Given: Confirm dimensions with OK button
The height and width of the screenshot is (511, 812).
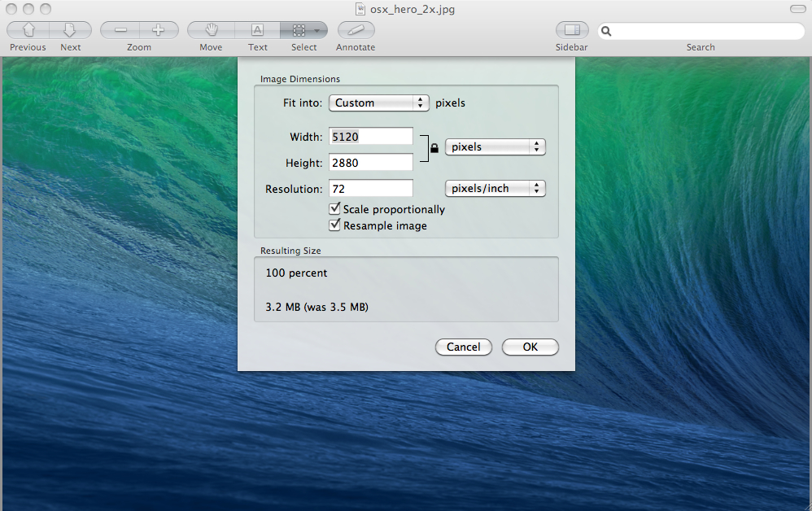Looking at the screenshot, I should click(530, 347).
